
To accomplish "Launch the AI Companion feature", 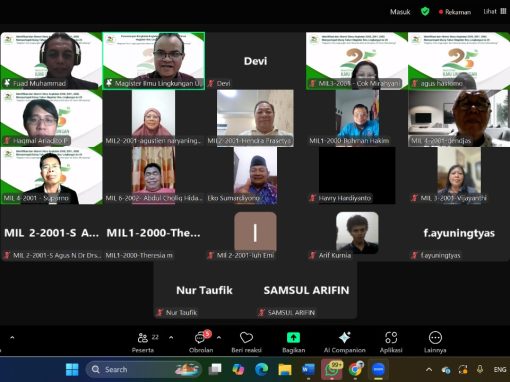I will click(x=345, y=342).
